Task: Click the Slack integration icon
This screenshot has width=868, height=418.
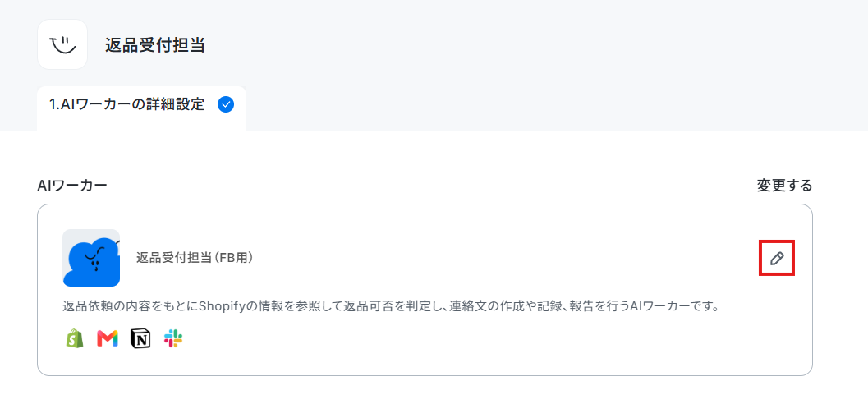Action: coord(173,338)
